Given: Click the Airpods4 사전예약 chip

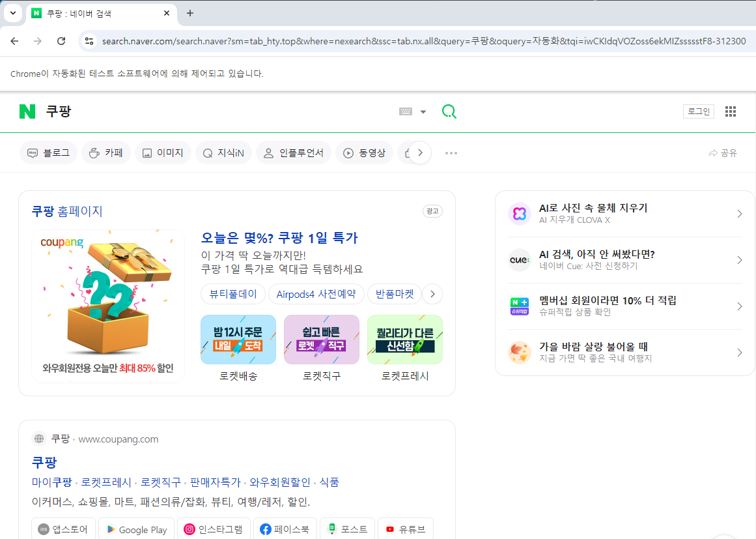Looking at the screenshot, I should [x=316, y=294].
